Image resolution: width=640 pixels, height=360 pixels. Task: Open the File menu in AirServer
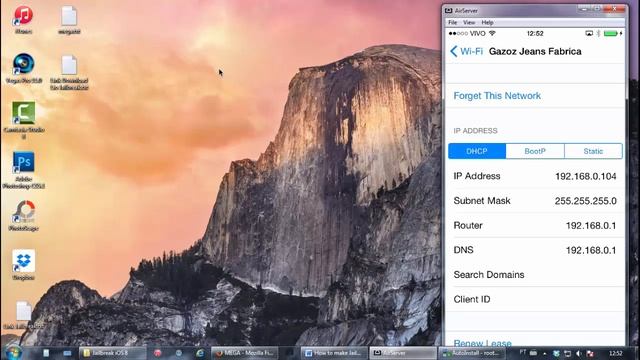[453, 22]
